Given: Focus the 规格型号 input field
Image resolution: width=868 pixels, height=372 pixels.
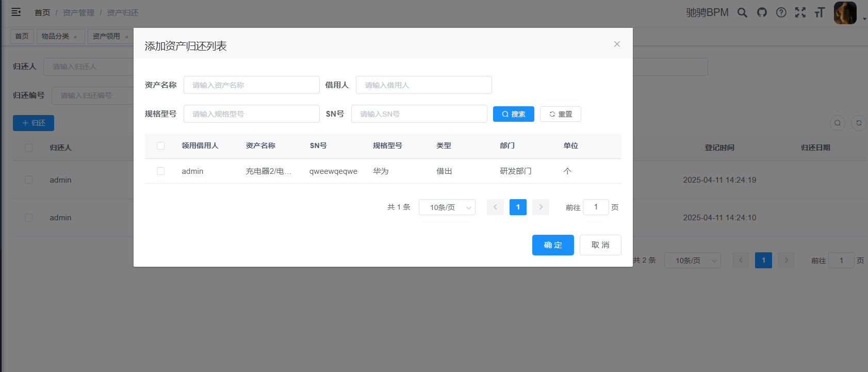Looking at the screenshot, I should pos(252,114).
